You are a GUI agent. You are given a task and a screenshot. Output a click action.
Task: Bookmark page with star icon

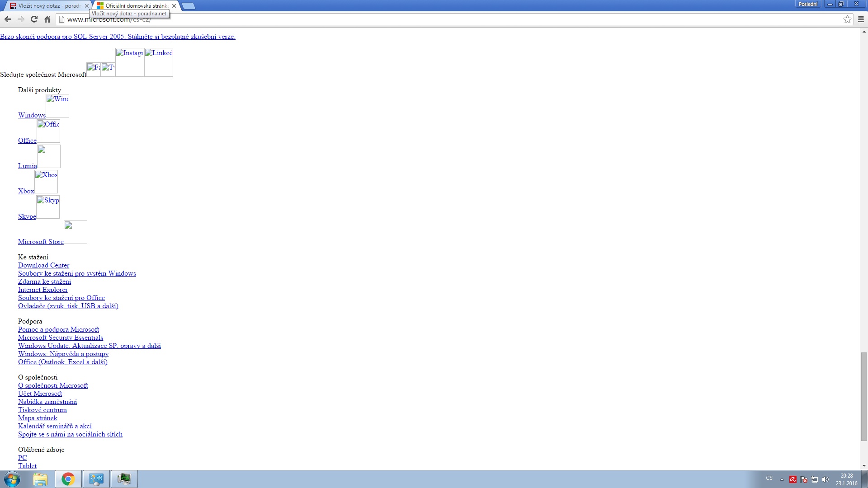[x=847, y=19]
